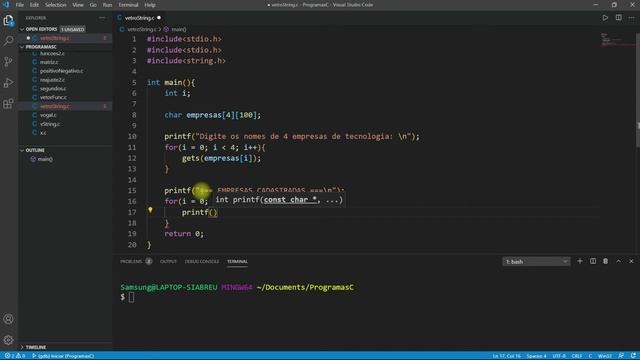The width and height of the screenshot is (640, 360).
Task: Click the feedback icon in status bar
Action: pos(621,356)
